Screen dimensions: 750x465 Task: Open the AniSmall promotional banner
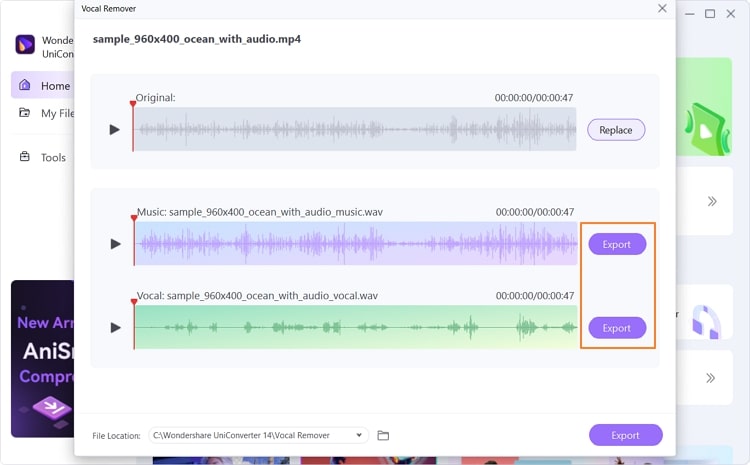pos(43,359)
